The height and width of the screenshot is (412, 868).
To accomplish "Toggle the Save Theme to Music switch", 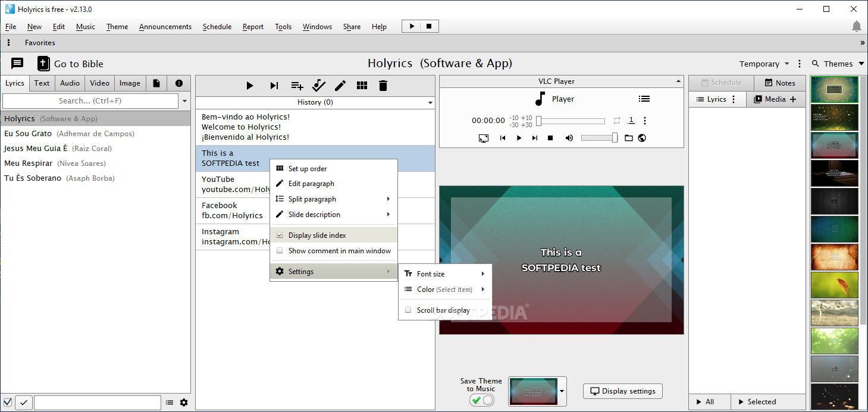I will pyautogui.click(x=482, y=400).
